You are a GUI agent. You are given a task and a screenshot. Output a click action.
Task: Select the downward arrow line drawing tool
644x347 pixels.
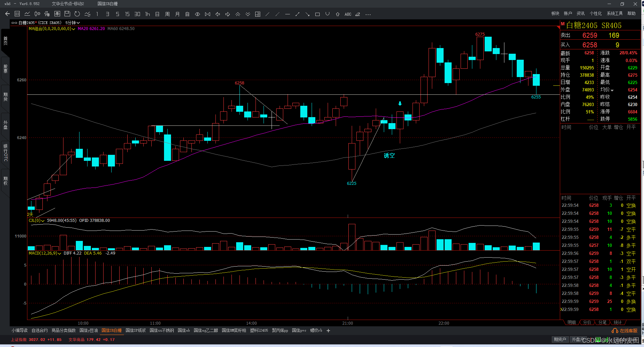tap(308, 14)
